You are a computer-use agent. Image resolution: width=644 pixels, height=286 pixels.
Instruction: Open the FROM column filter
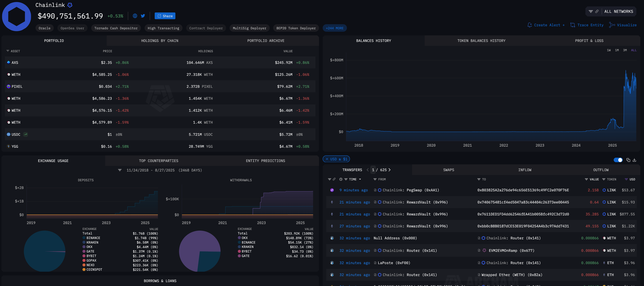click(x=375, y=179)
